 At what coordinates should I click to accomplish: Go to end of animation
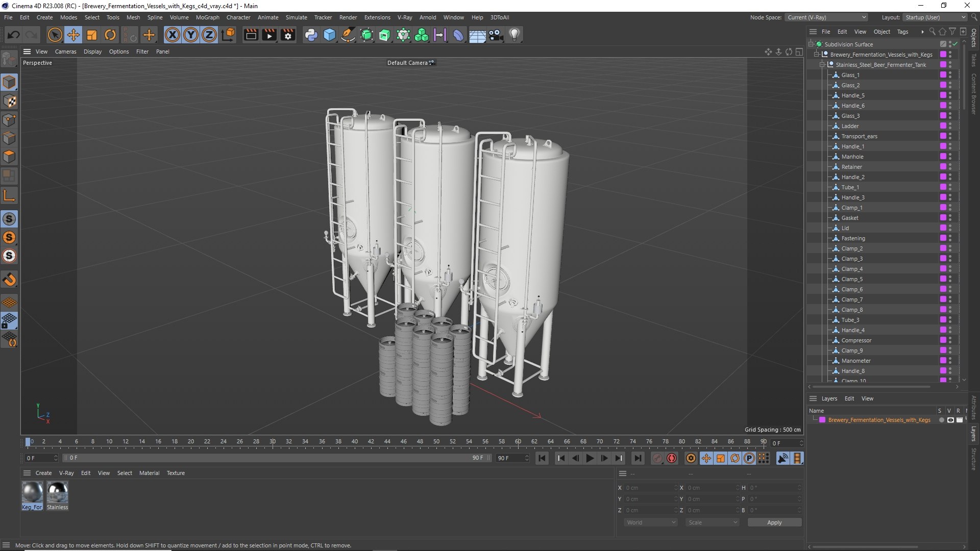coord(638,458)
